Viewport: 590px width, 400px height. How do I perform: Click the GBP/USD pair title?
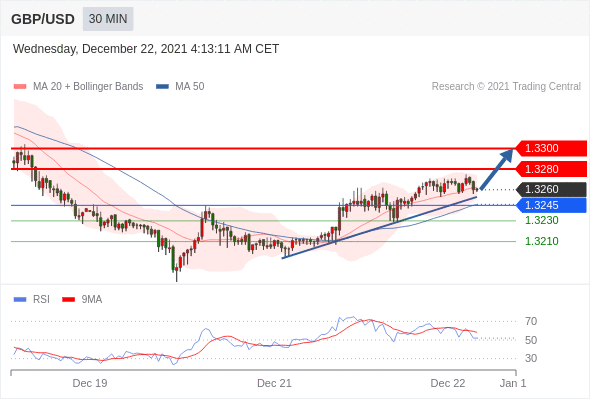[x=43, y=19]
